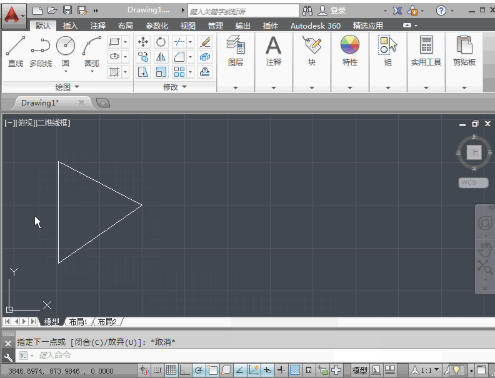
Task: Click the viewport controls [-] label
Action: 10,123
